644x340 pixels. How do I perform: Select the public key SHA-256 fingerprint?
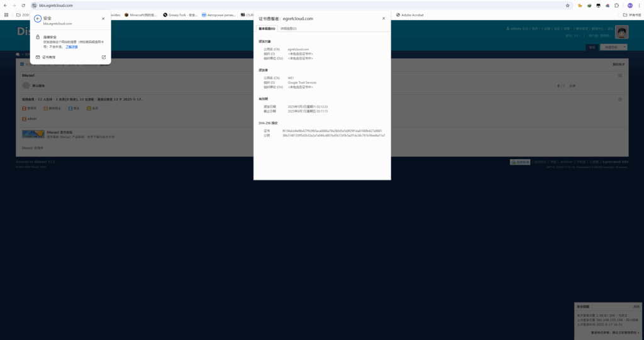pyautogui.click(x=333, y=136)
